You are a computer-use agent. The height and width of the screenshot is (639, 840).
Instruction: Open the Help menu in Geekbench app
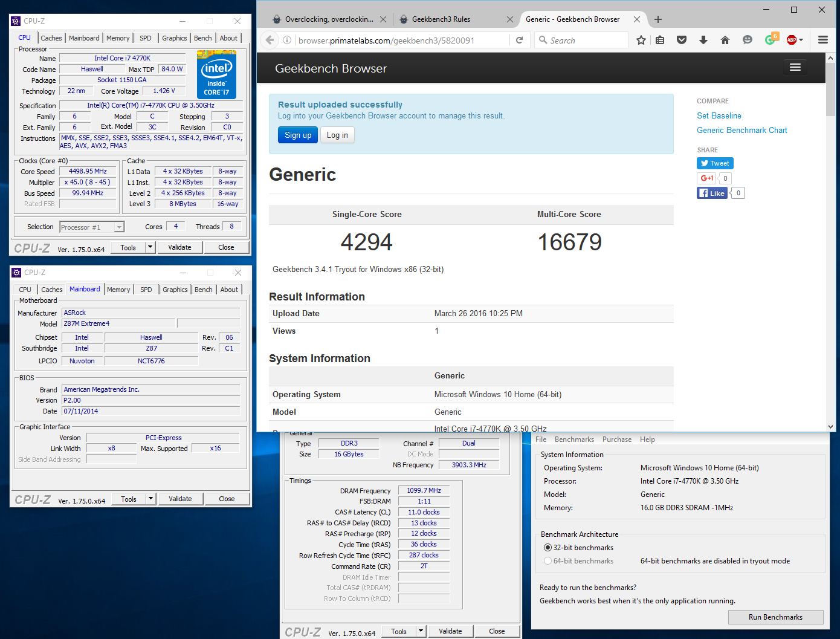(647, 440)
